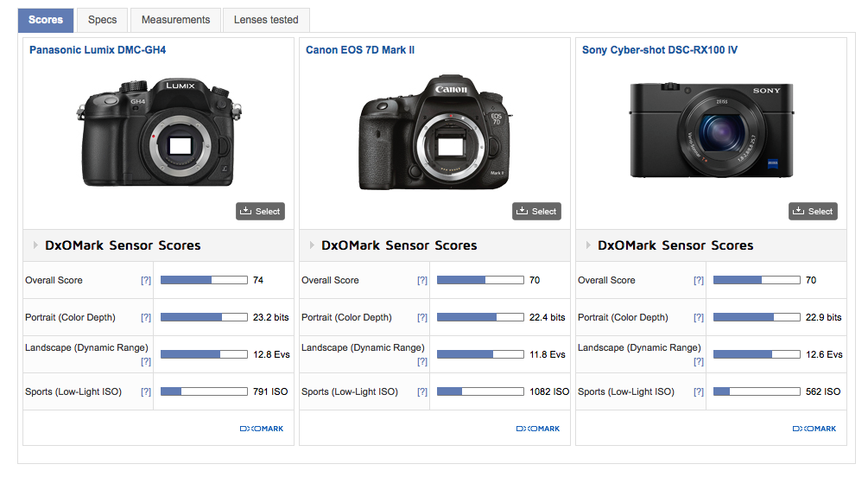Open Overall Score help [?] for Sony
Screen dimensions: 868x477
699,280
